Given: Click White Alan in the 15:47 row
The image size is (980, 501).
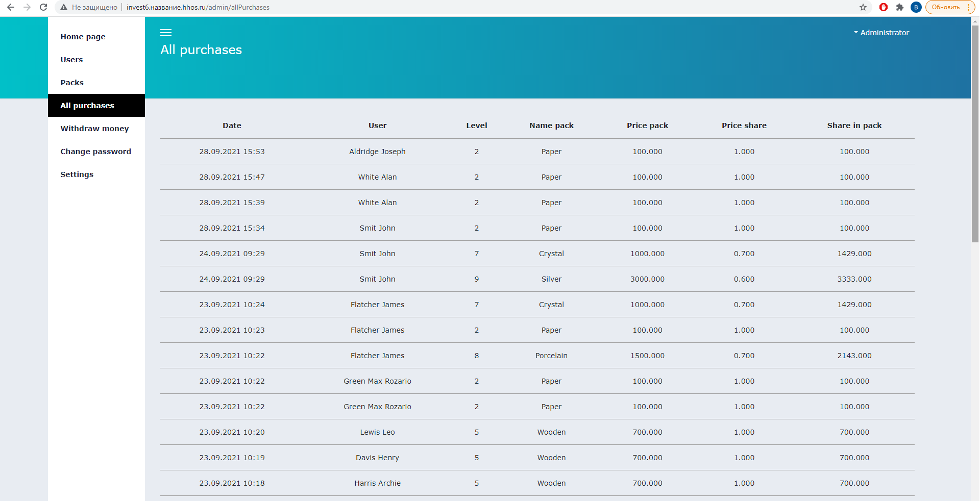Looking at the screenshot, I should point(377,177).
